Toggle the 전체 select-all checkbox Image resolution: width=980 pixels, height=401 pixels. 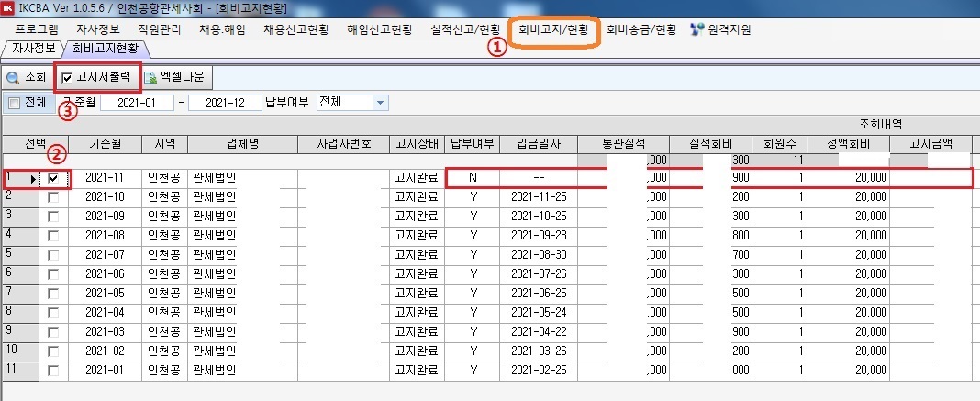pos(14,103)
